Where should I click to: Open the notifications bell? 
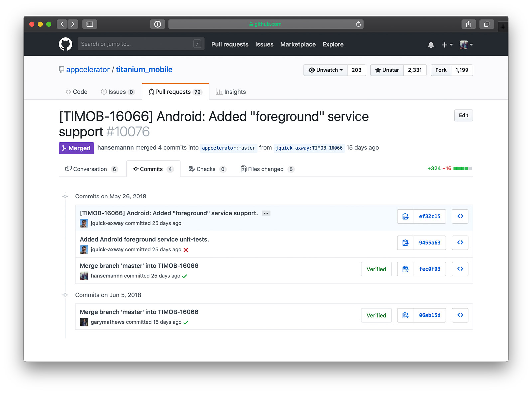[431, 44]
